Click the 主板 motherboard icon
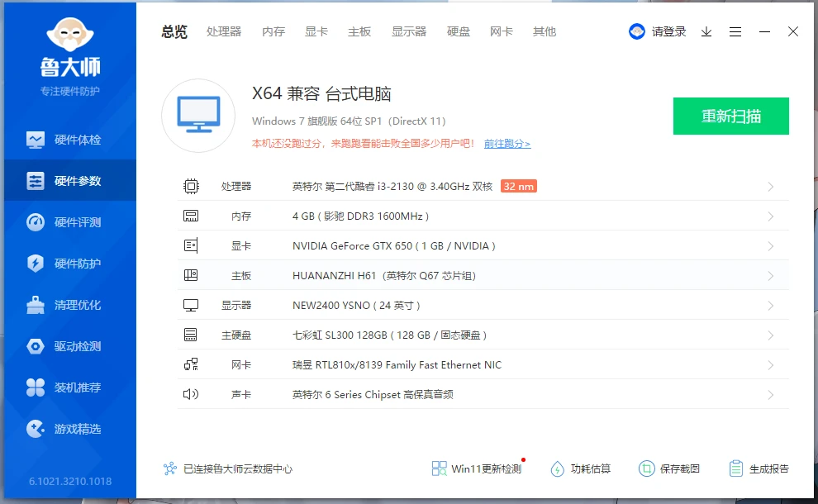Screen dimensions: 818x504 click(x=191, y=275)
